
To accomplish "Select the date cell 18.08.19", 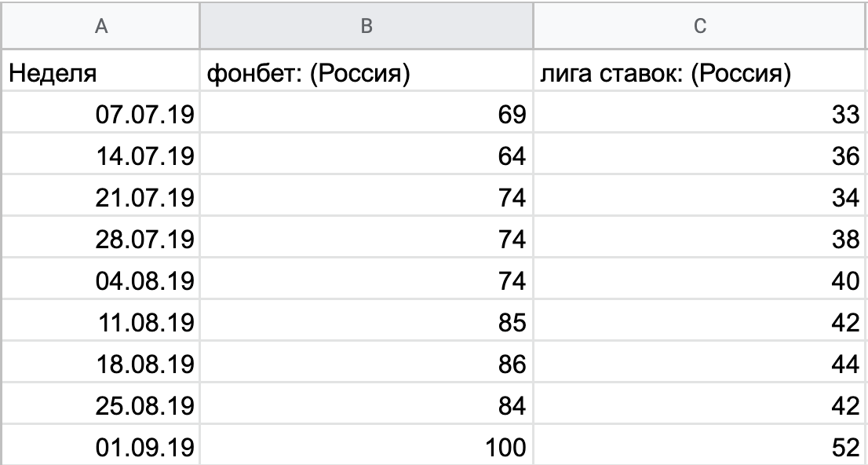I will pos(100,365).
